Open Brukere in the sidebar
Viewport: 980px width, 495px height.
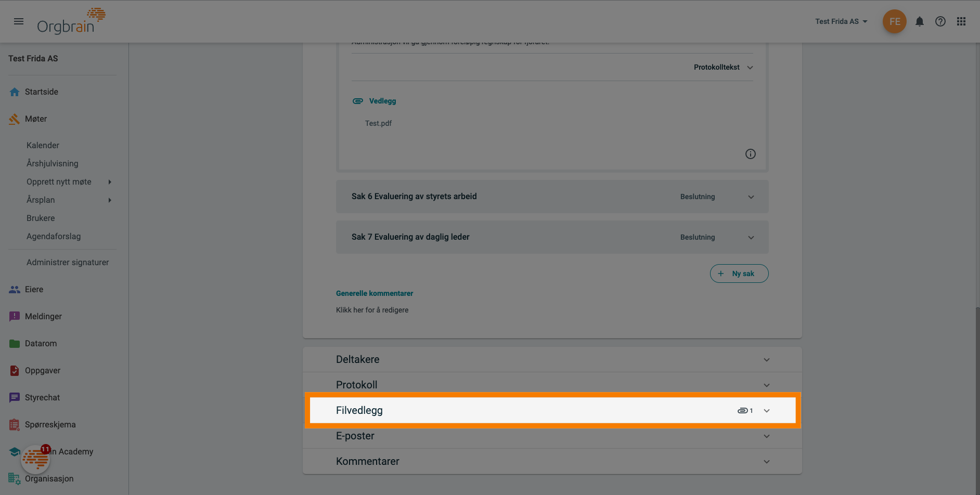(41, 218)
